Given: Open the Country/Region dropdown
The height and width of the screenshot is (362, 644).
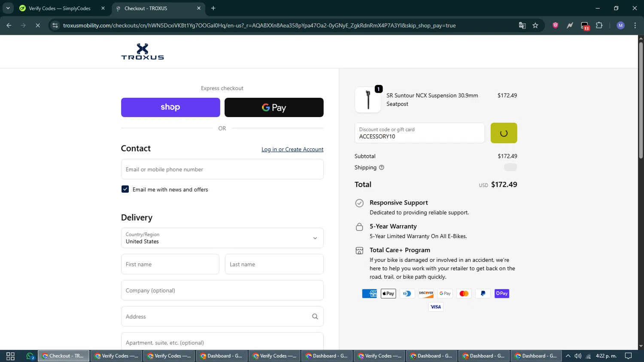Looking at the screenshot, I should tap(222, 238).
